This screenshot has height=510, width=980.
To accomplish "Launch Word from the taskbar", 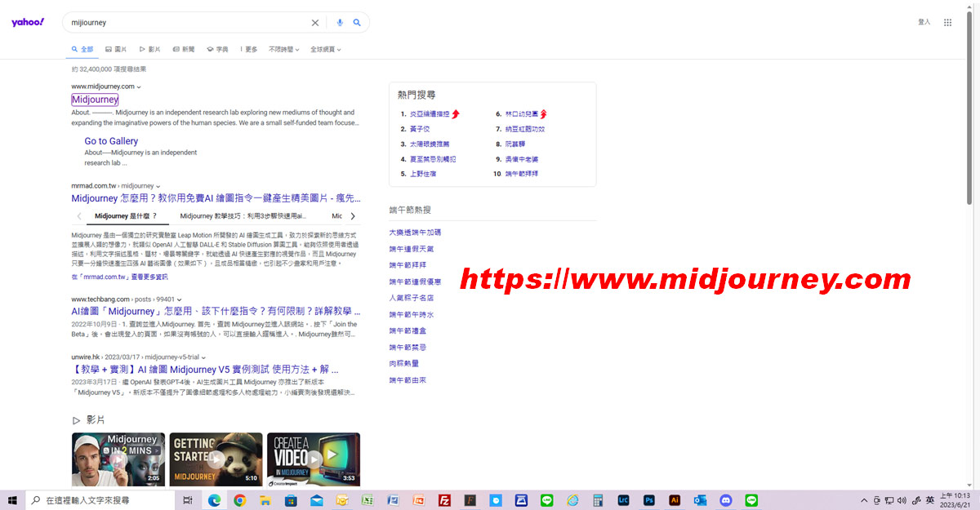I will click(393, 500).
